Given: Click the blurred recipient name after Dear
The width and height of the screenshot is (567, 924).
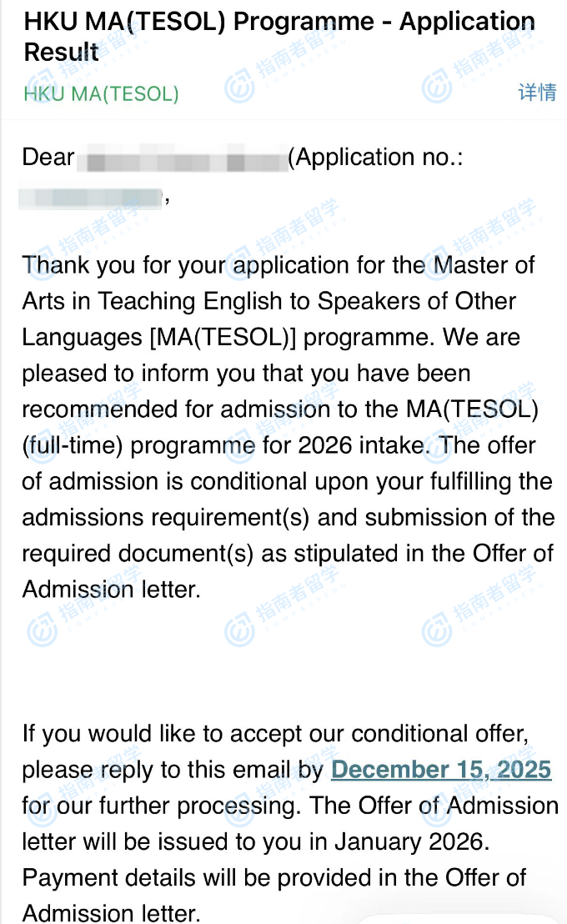Looking at the screenshot, I should click(x=183, y=158).
